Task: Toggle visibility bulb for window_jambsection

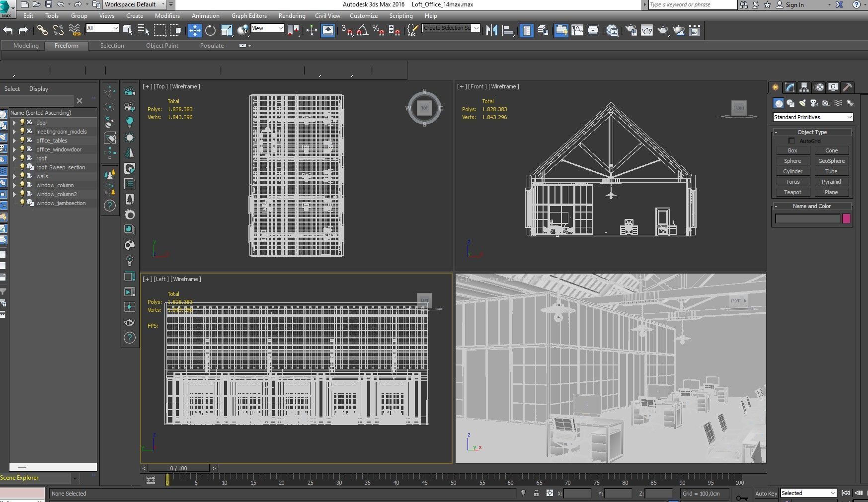Action: (22, 203)
